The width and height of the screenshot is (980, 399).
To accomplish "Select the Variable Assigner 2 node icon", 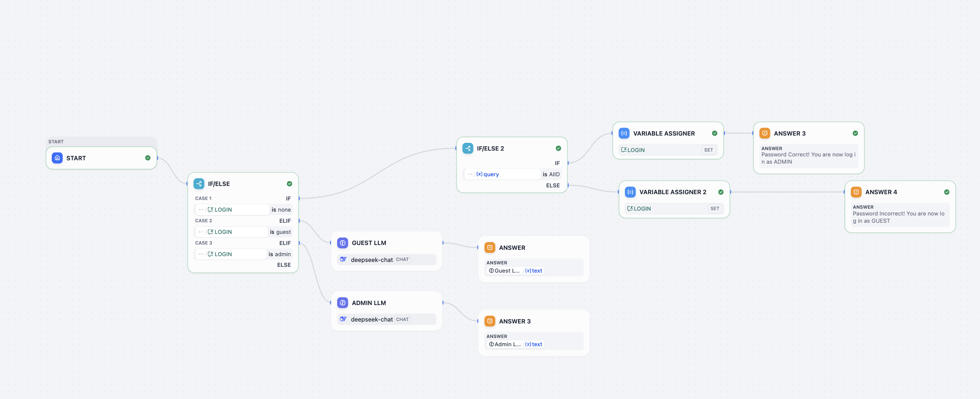I will coord(630,192).
